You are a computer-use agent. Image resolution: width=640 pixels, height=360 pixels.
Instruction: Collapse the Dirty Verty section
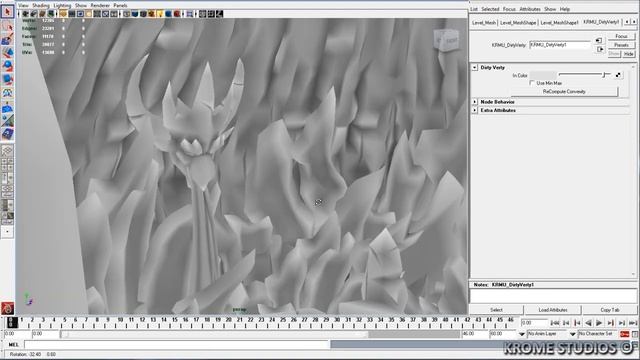475,67
